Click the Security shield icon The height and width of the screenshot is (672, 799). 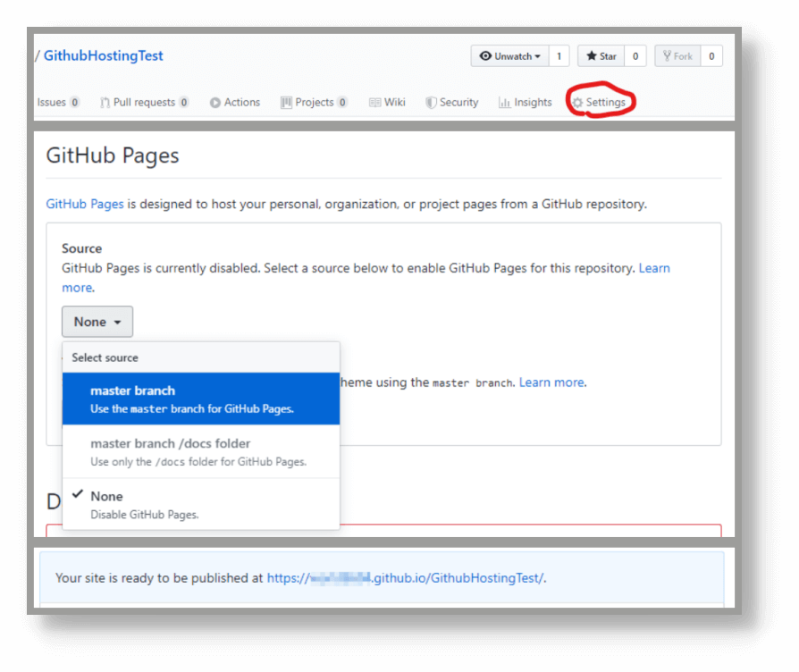[431, 103]
